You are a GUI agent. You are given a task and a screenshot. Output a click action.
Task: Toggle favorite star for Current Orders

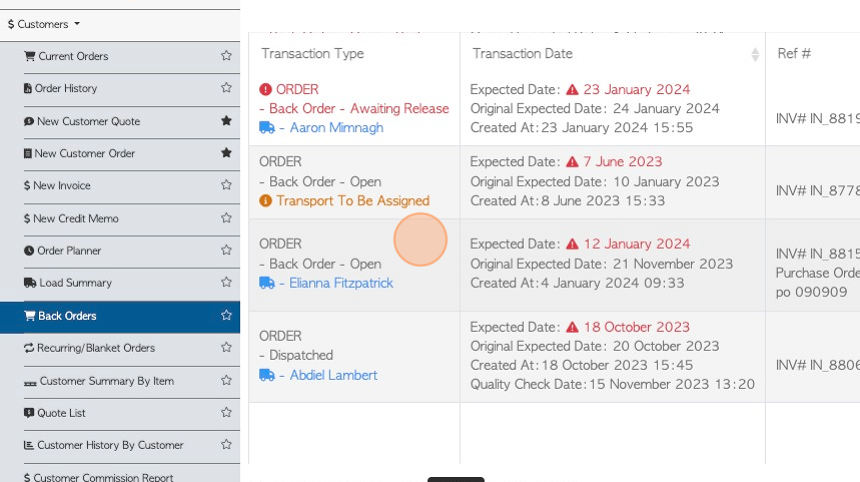pos(226,56)
